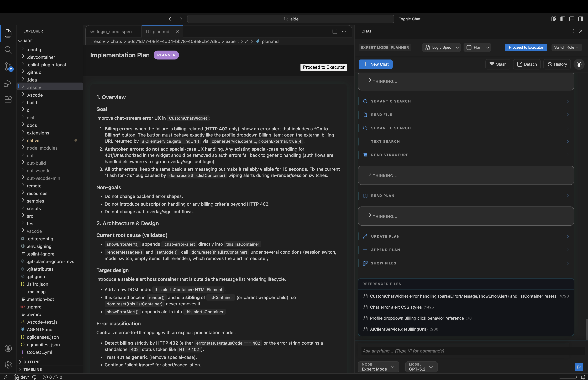Toggle the bottom panel layout icon
This screenshot has width=588, height=380.
tap(572, 19)
